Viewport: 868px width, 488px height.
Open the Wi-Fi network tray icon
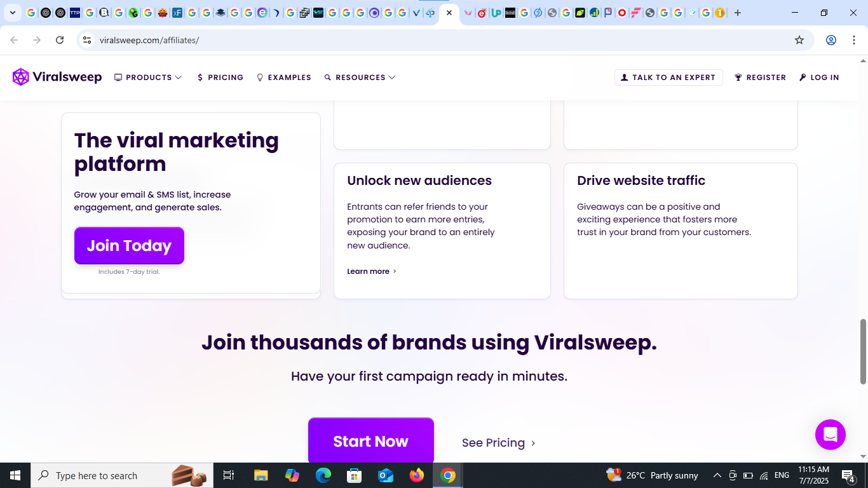tap(764, 475)
